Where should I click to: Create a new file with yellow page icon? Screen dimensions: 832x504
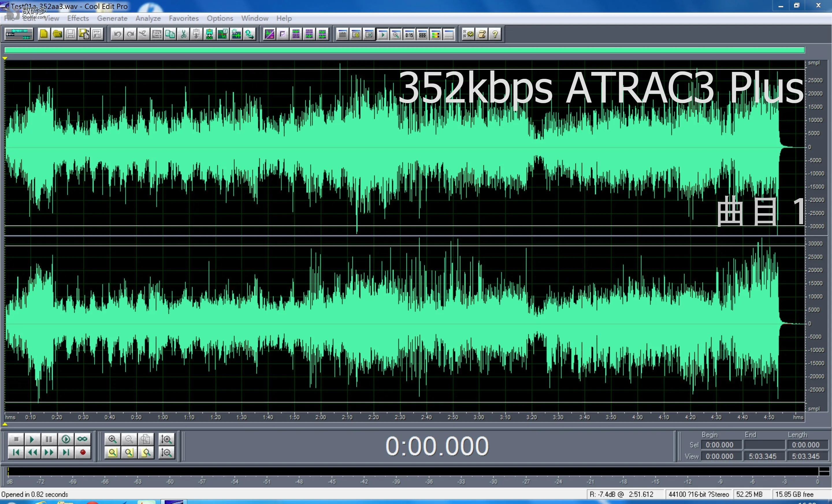(44, 34)
